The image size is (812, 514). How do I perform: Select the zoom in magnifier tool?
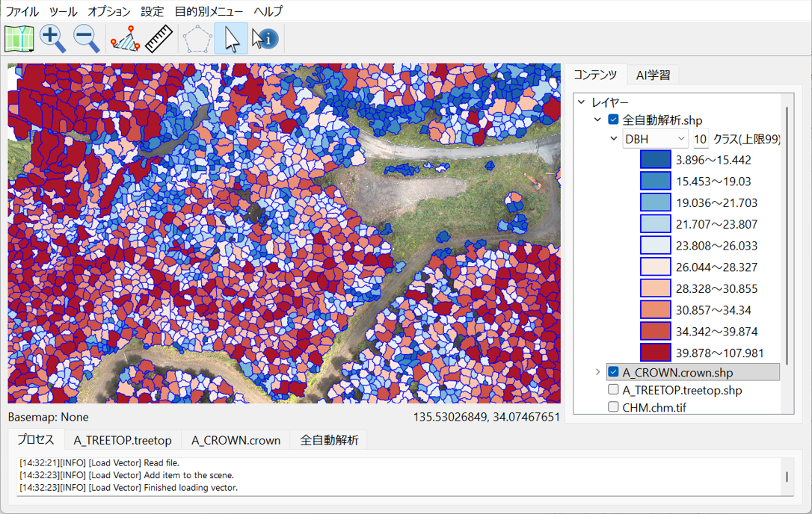click(52, 39)
